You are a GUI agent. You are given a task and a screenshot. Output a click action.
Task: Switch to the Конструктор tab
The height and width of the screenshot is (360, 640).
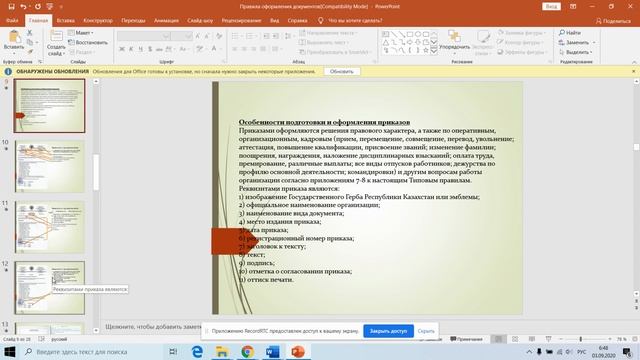pyautogui.click(x=98, y=20)
